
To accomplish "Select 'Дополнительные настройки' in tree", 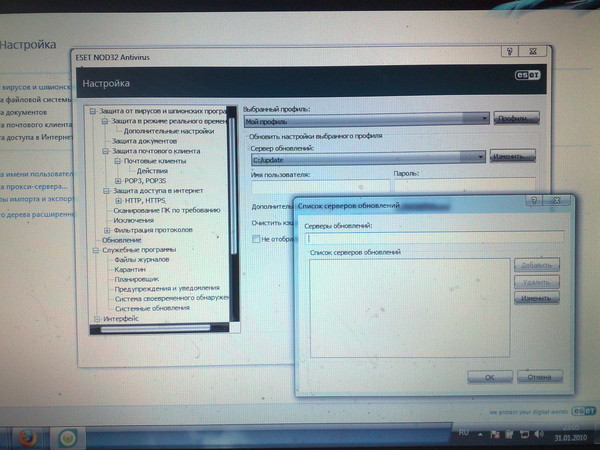I will click(169, 131).
